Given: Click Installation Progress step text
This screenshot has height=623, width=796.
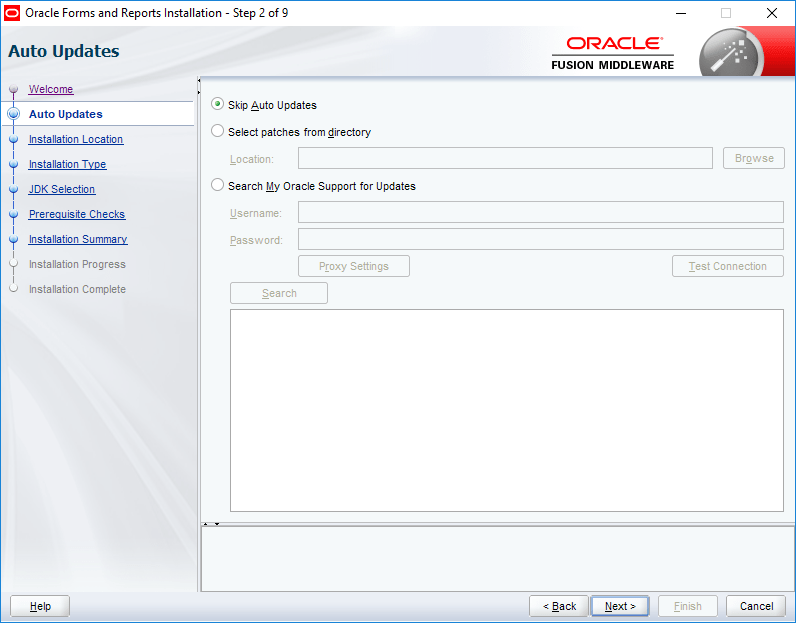Looking at the screenshot, I should click(x=77, y=264).
